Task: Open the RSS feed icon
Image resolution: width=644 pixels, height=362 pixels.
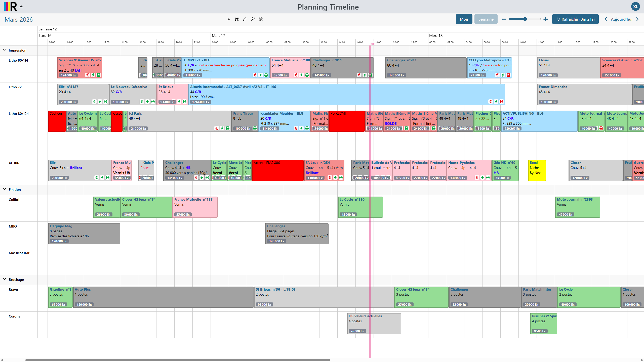Action: coord(228,19)
